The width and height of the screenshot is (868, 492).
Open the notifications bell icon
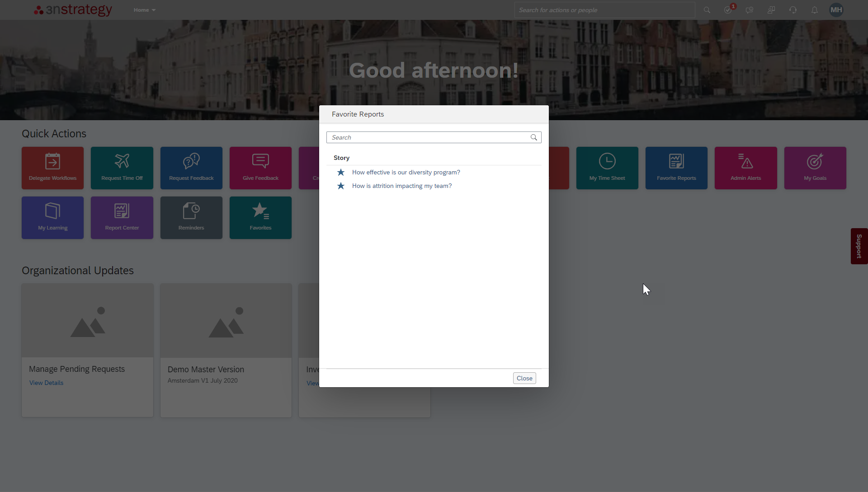click(815, 10)
